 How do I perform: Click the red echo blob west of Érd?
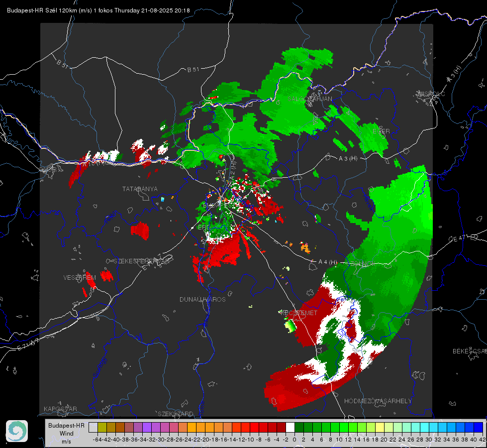pyautogui.click(x=140, y=230)
